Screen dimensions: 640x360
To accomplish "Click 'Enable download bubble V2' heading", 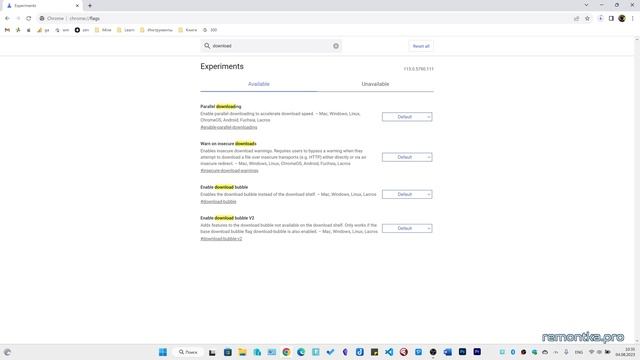I will point(227,218).
